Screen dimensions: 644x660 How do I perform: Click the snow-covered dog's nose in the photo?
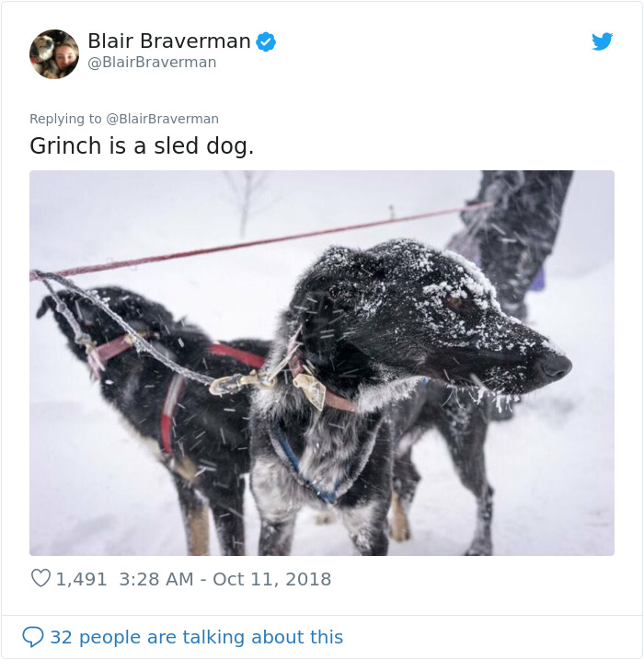[555, 366]
